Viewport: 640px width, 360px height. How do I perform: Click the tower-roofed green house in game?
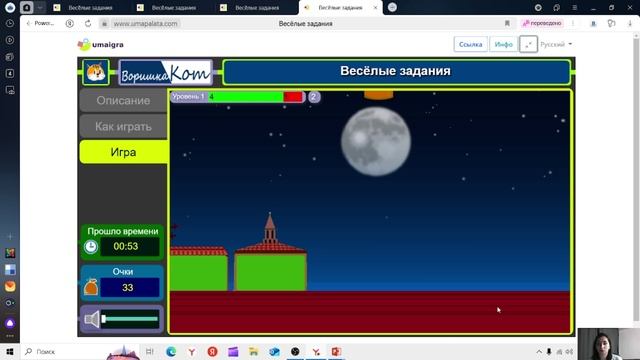[x=270, y=252]
